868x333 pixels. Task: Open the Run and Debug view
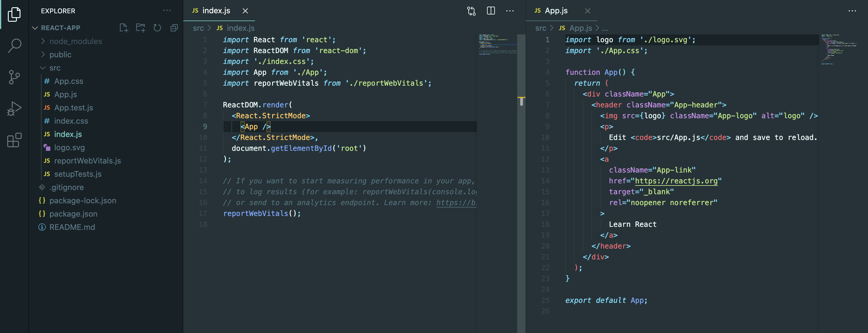(14, 109)
